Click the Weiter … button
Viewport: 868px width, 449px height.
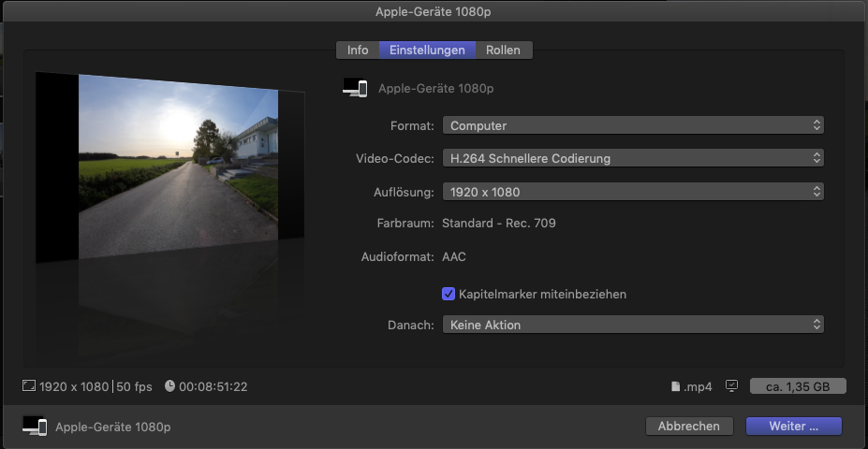click(793, 426)
